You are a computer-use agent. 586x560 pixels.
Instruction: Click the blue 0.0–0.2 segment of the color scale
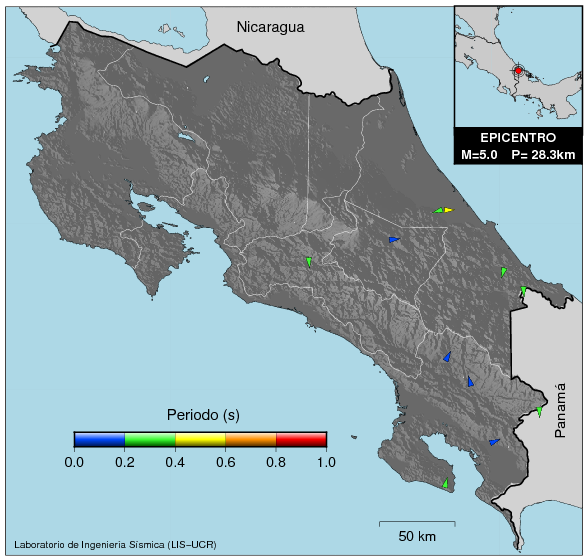coord(99,440)
